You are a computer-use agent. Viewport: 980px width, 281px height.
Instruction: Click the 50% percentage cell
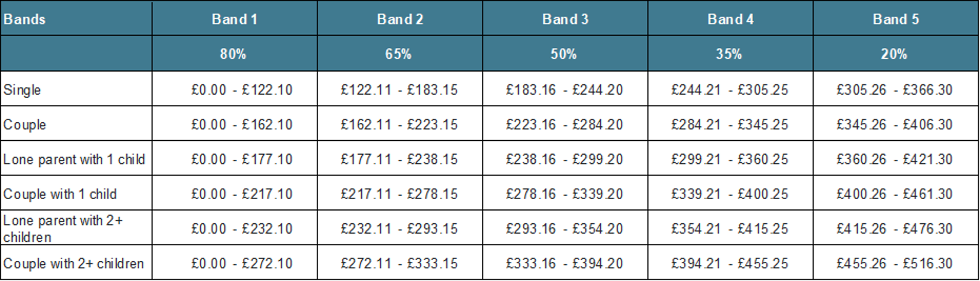pos(563,54)
